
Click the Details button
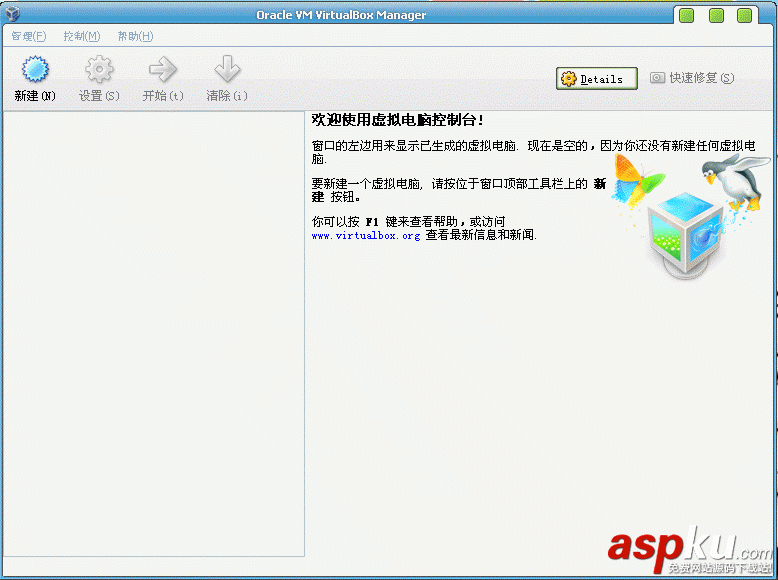[596, 79]
